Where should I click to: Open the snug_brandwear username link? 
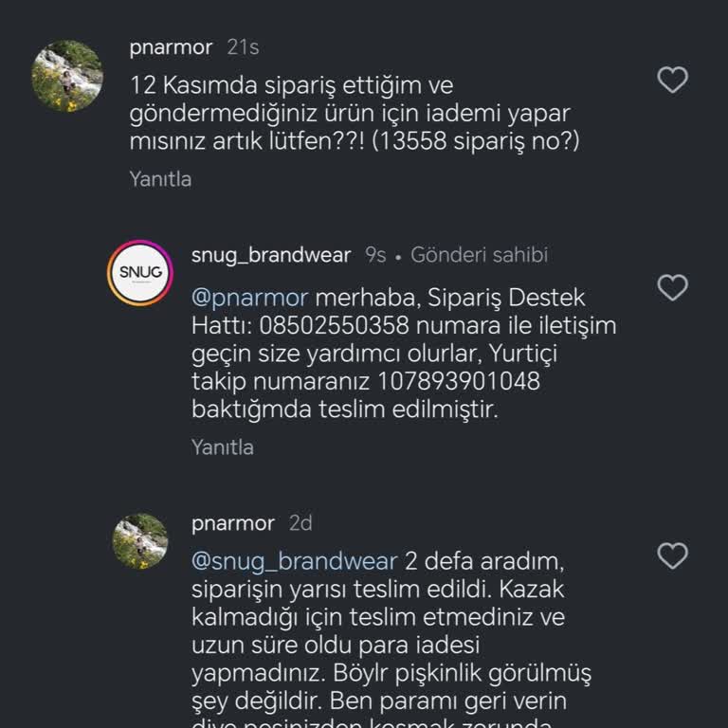click(271, 255)
